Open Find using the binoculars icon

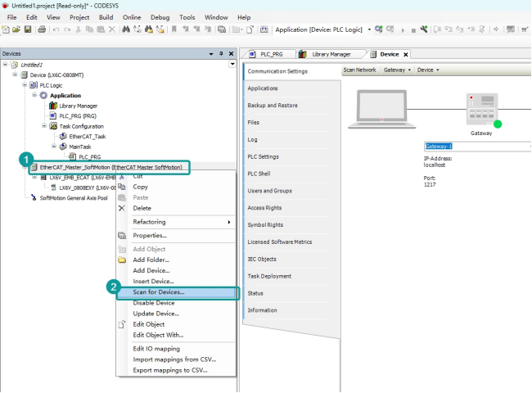click(126, 29)
